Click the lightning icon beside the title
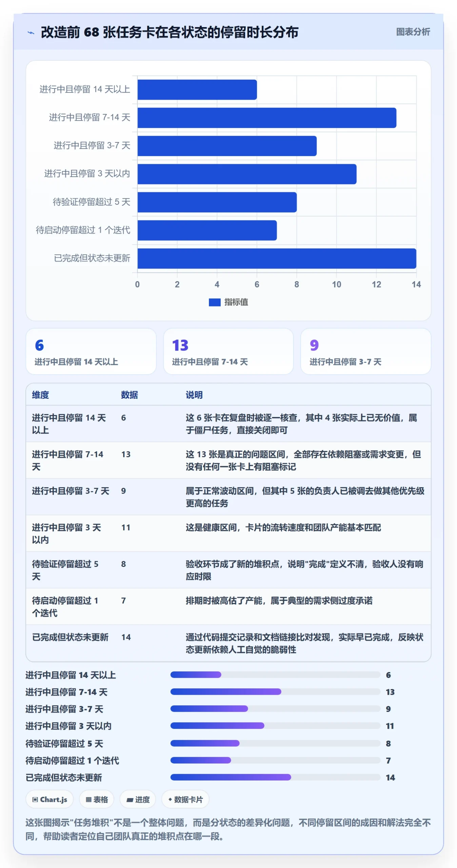The image size is (457, 868). click(31, 33)
